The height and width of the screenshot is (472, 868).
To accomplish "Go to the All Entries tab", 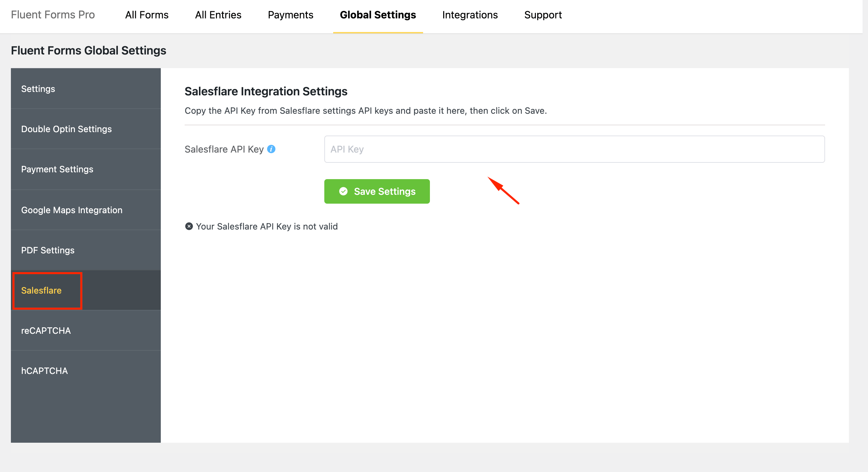I will [x=218, y=15].
